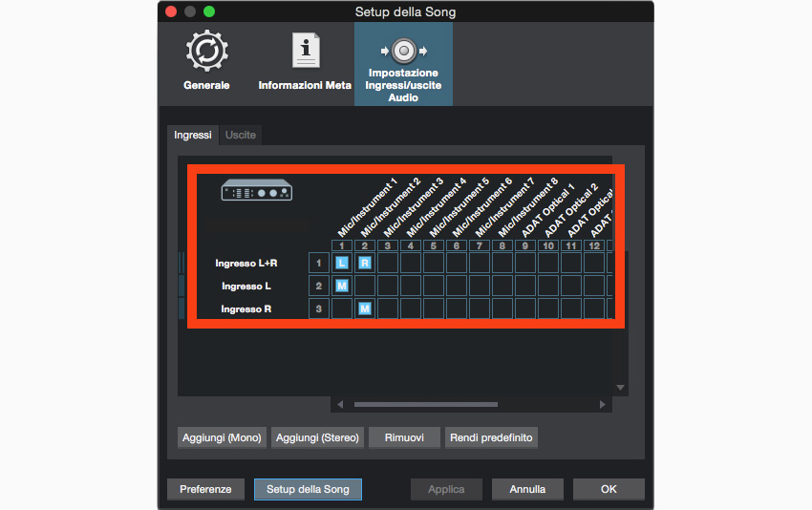812x510 pixels.
Task: Open the Generale gear settings section
Action: pyautogui.click(x=206, y=63)
